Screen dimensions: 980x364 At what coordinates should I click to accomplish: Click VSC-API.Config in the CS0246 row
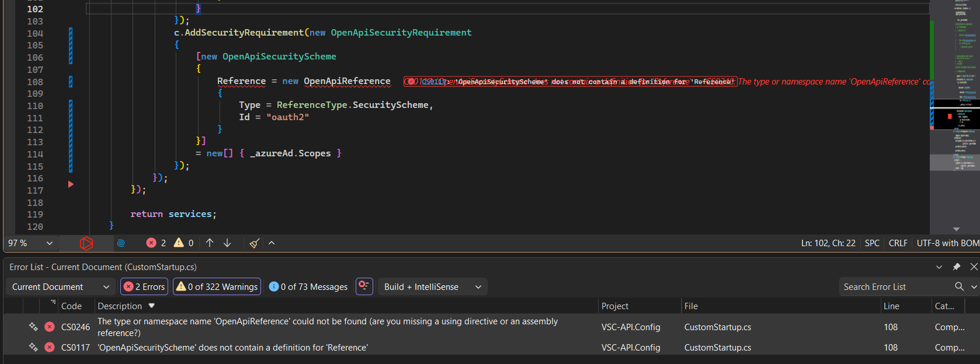[631, 327]
